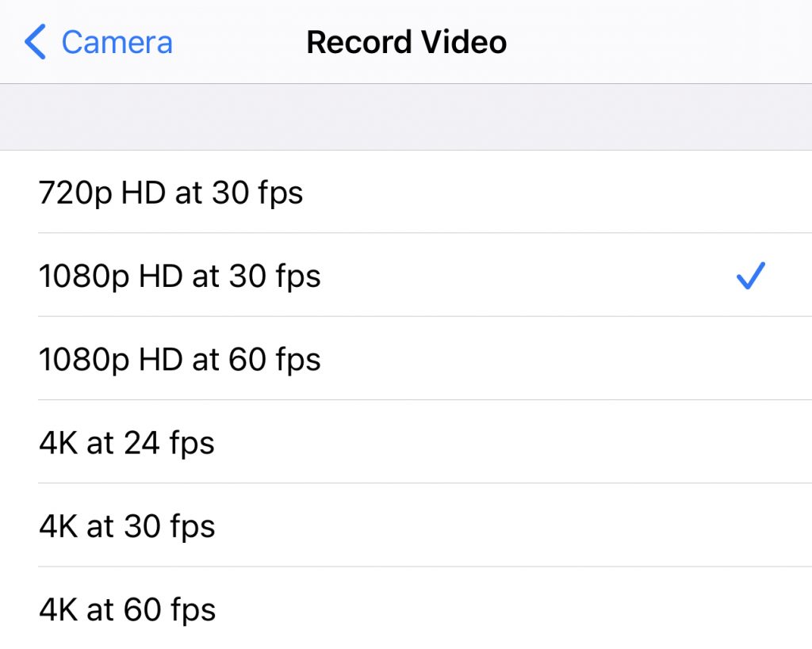Tap the "60 fps" text in 1080p row
Viewport: 812px width, 649px height.
(274, 361)
